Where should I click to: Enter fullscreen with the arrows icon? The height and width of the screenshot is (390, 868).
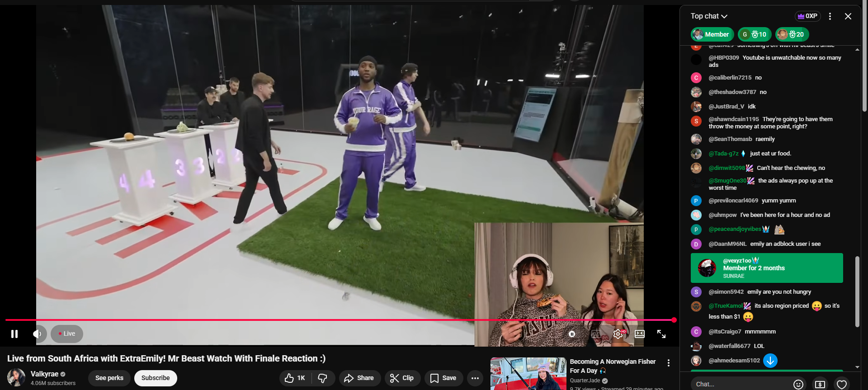661,334
